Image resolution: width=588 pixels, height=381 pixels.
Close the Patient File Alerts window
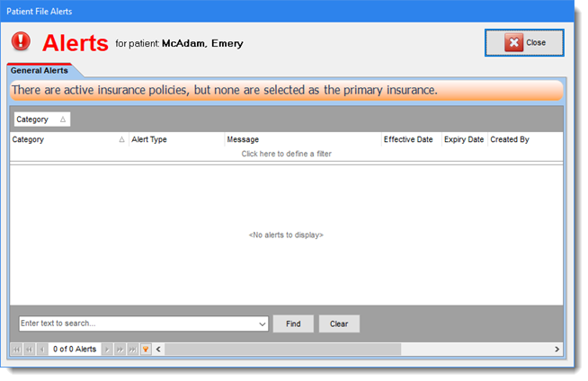524,43
